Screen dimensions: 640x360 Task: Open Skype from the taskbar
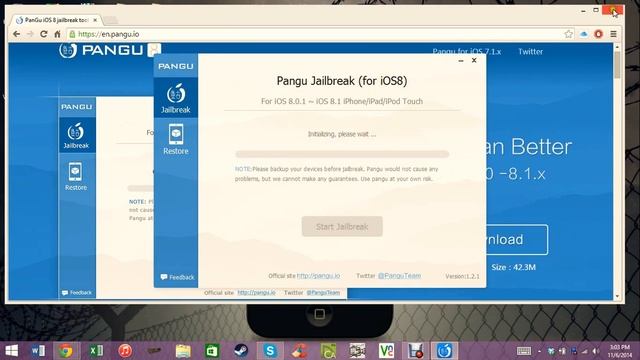click(269, 351)
